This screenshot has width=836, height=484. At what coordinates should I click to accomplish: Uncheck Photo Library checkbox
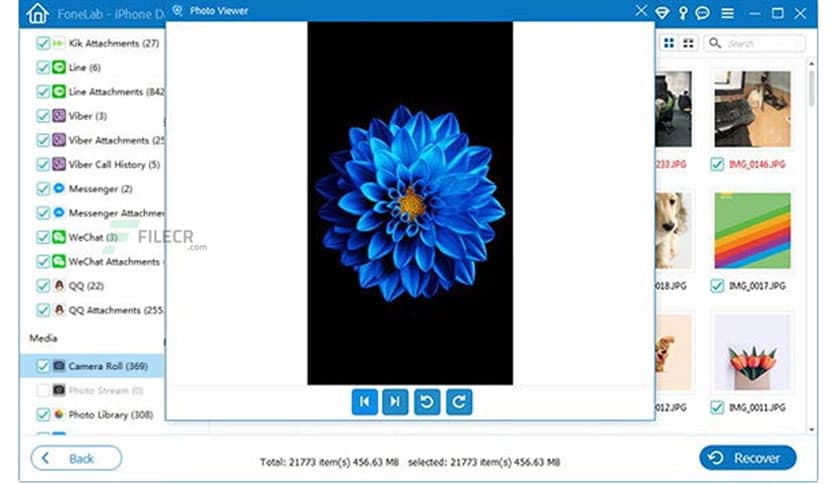pyautogui.click(x=43, y=414)
